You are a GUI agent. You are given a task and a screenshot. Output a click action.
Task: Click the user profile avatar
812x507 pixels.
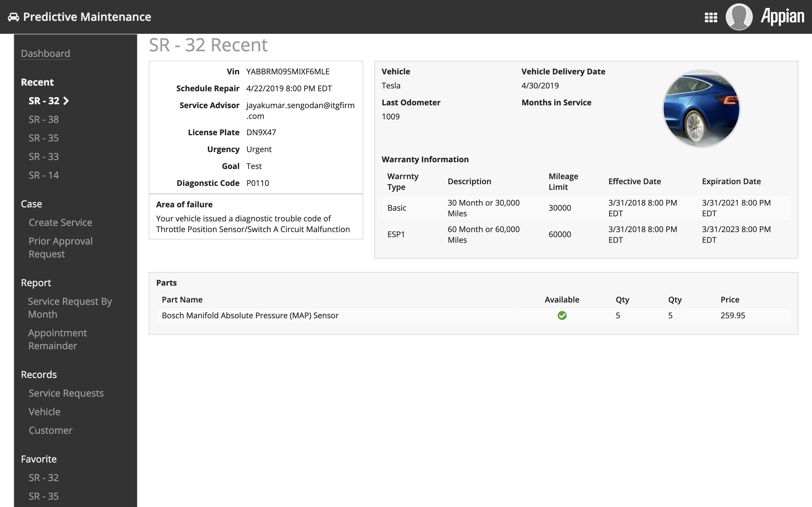(739, 17)
